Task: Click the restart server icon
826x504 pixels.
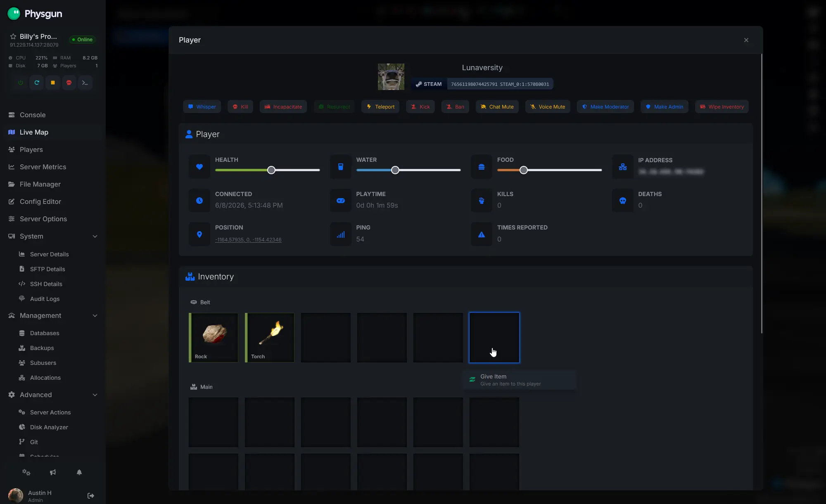Action: (x=37, y=83)
